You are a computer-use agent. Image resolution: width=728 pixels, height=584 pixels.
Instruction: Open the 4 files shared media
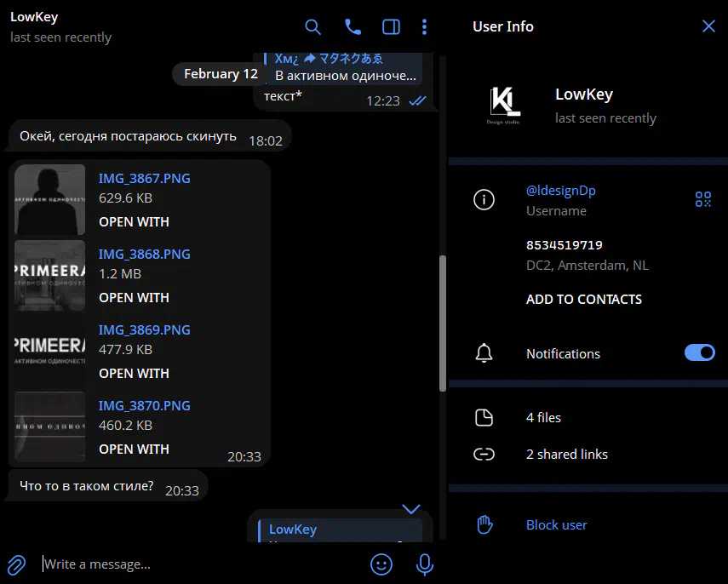coord(543,418)
